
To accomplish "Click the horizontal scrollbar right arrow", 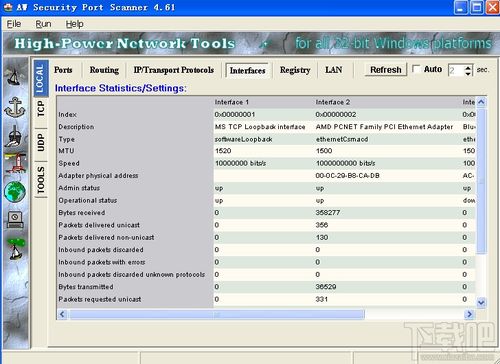I will [469, 314].
